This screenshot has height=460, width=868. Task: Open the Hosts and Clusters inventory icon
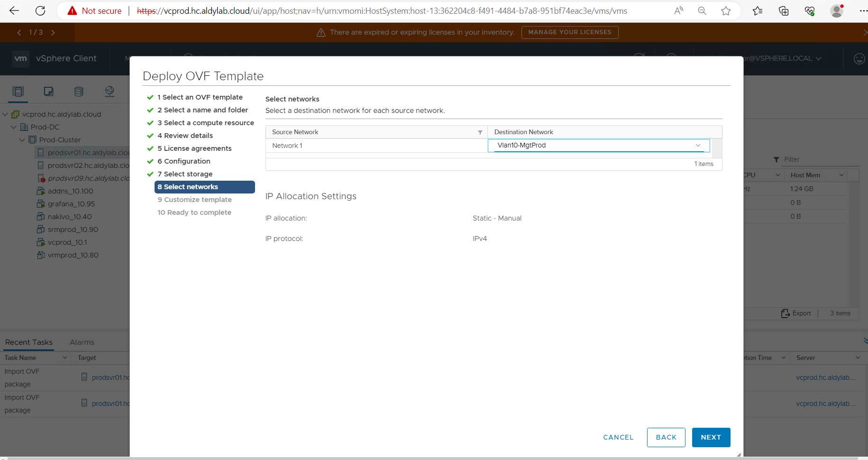point(18,92)
